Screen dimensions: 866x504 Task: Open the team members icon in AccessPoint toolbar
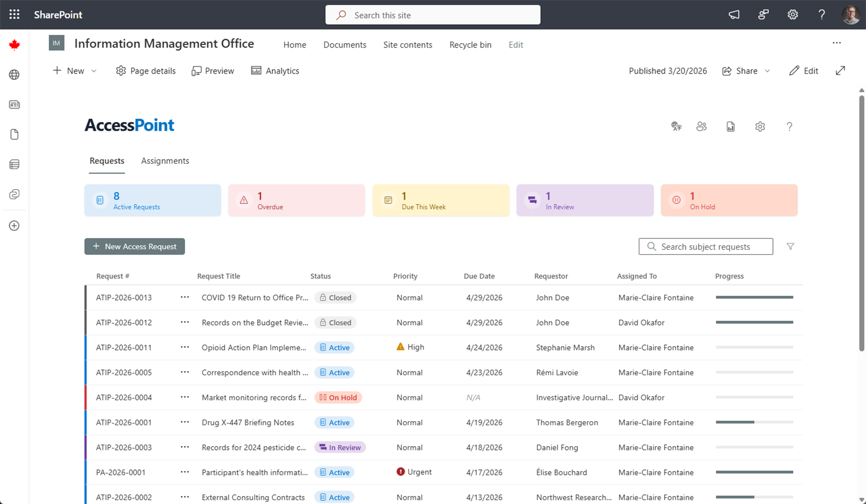[702, 126]
